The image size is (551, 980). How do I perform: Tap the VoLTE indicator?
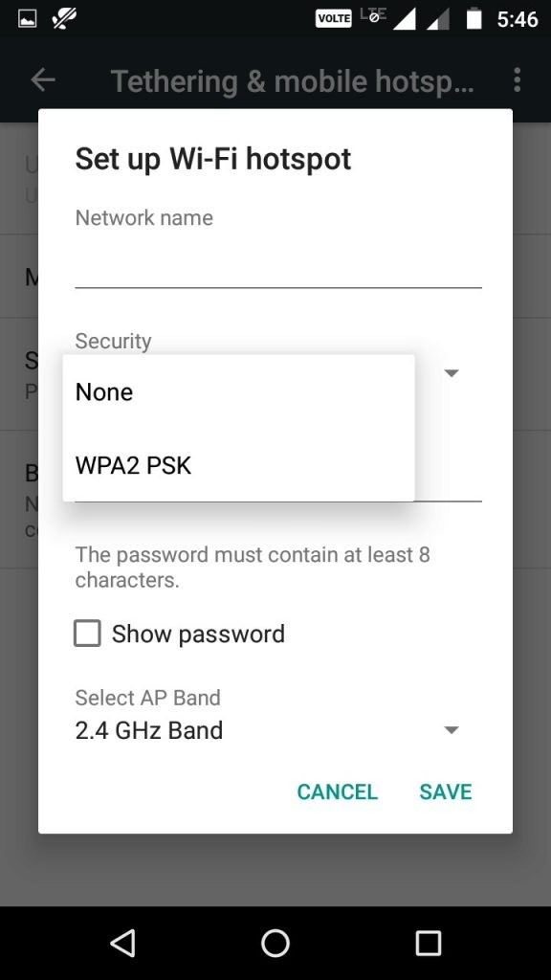(334, 16)
